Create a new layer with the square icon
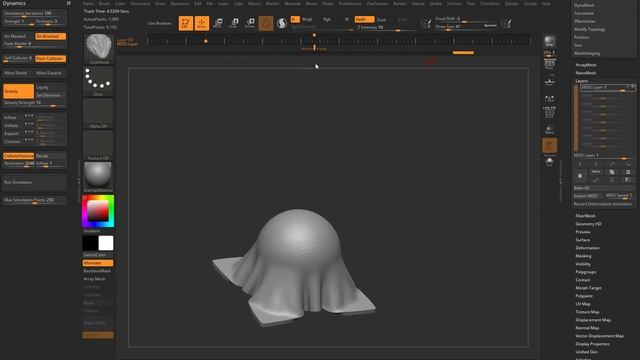The height and width of the screenshot is (360, 640). (x=580, y=176)
